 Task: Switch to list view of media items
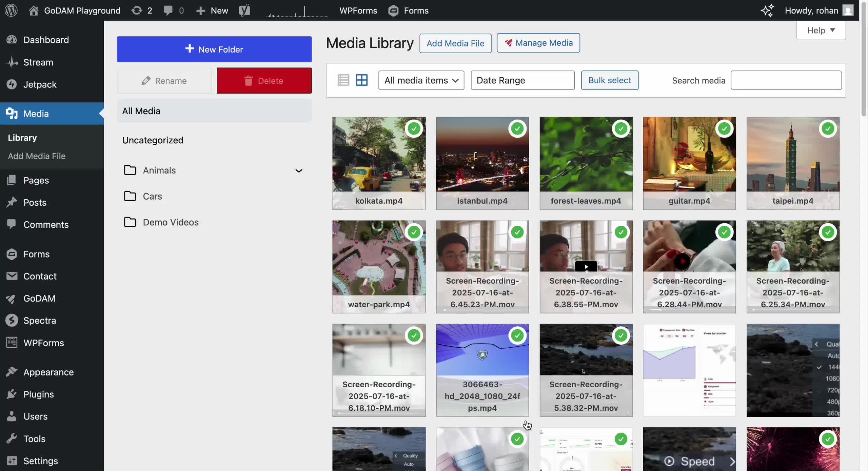[343, 80]
